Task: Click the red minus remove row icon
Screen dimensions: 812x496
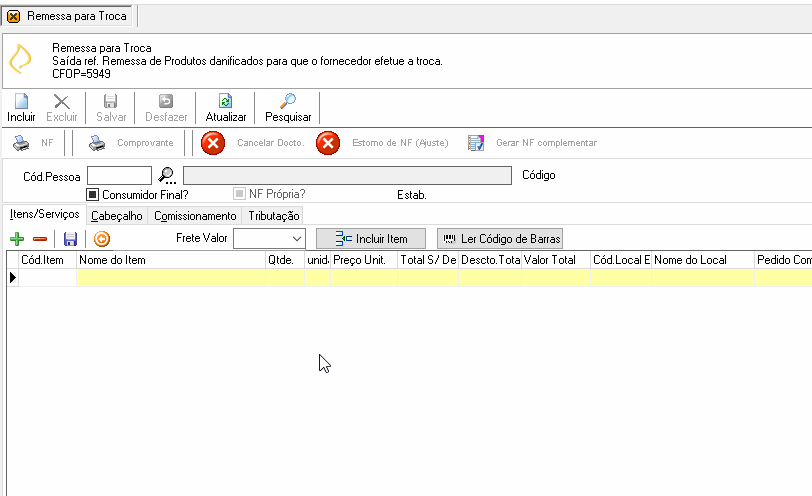Action: 40,239
